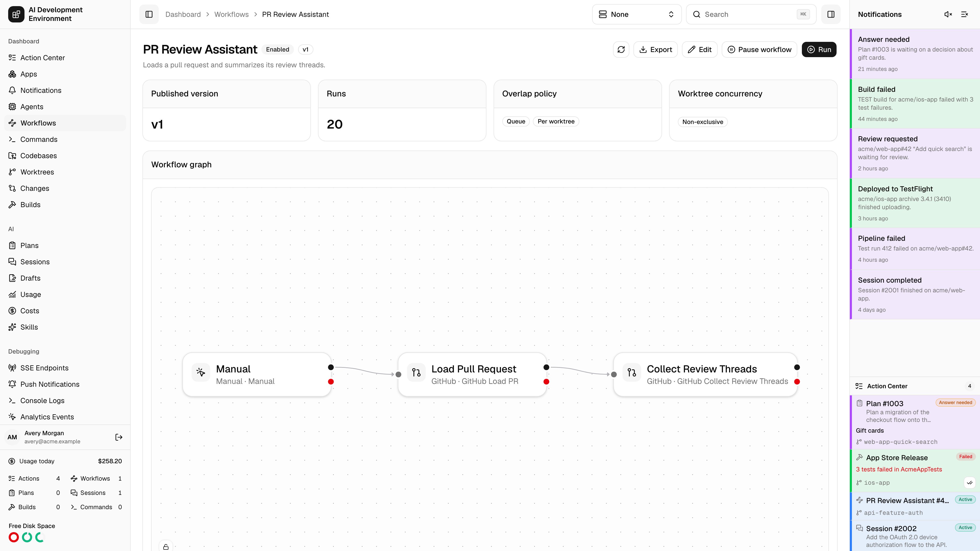Open Costs in sidebar
This screenshot has height=551, width=980.
coord(65,311)
